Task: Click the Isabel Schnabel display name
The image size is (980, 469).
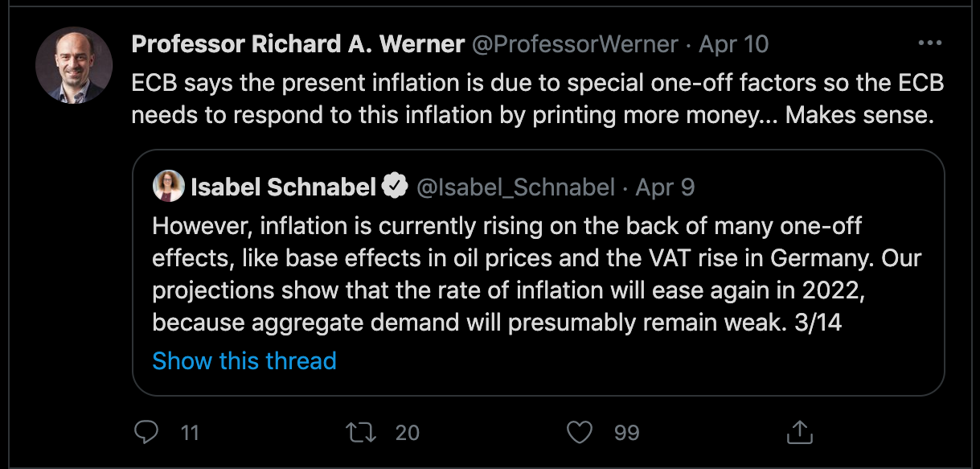Action: click(x=284, y=187)
